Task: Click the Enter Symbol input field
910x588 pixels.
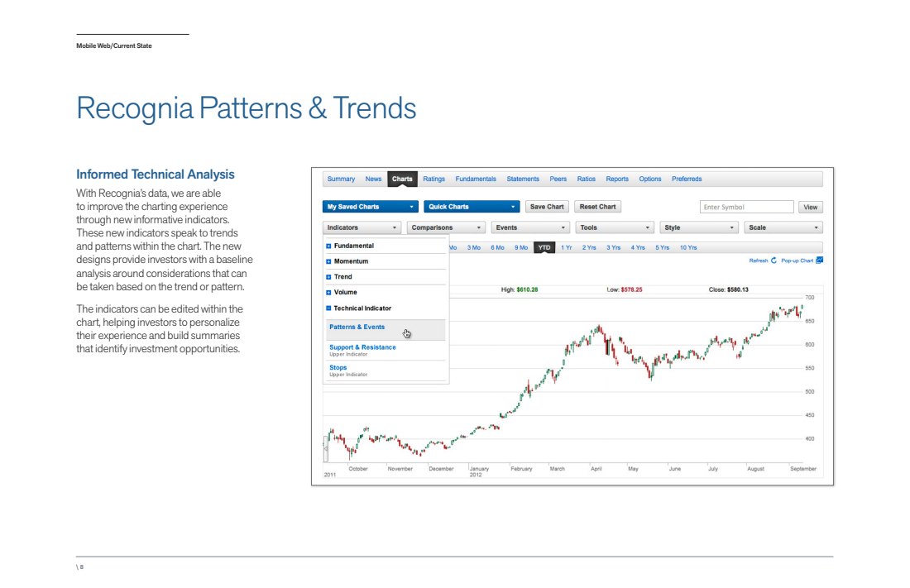Action: click(x=746, y=208)
